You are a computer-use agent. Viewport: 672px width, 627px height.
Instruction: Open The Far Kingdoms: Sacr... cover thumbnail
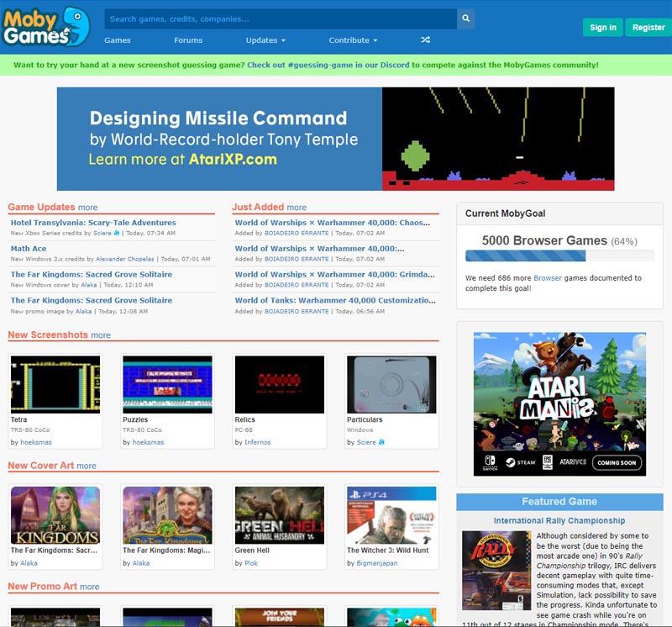click(x=55, y=515)
